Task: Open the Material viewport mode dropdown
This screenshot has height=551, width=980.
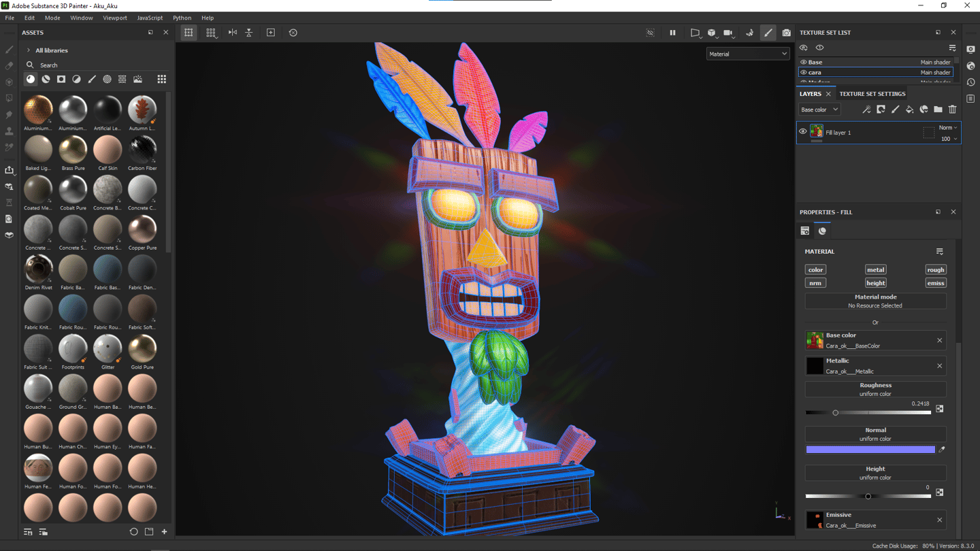Action: [x=748, y=54]
